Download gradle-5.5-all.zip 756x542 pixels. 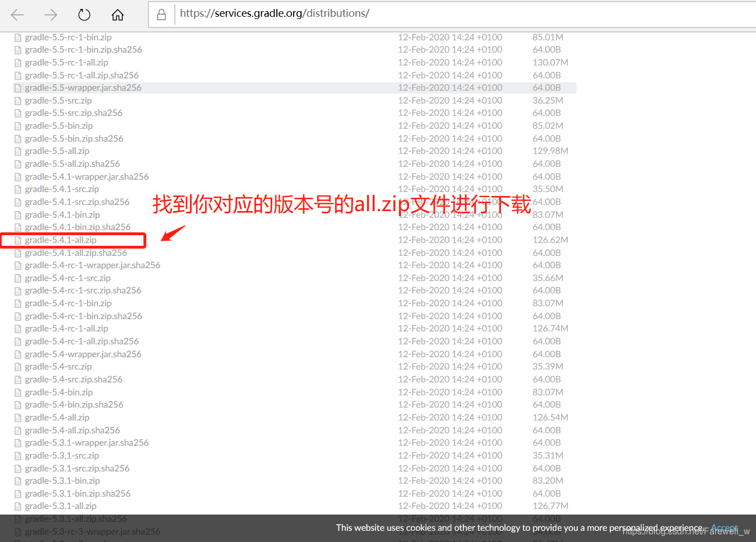pos(57,151)
